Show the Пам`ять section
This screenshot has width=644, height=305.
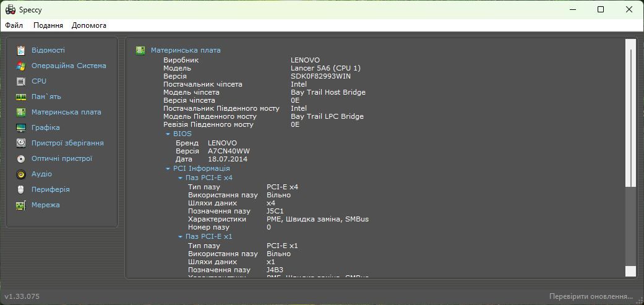(x=46, y=97)
